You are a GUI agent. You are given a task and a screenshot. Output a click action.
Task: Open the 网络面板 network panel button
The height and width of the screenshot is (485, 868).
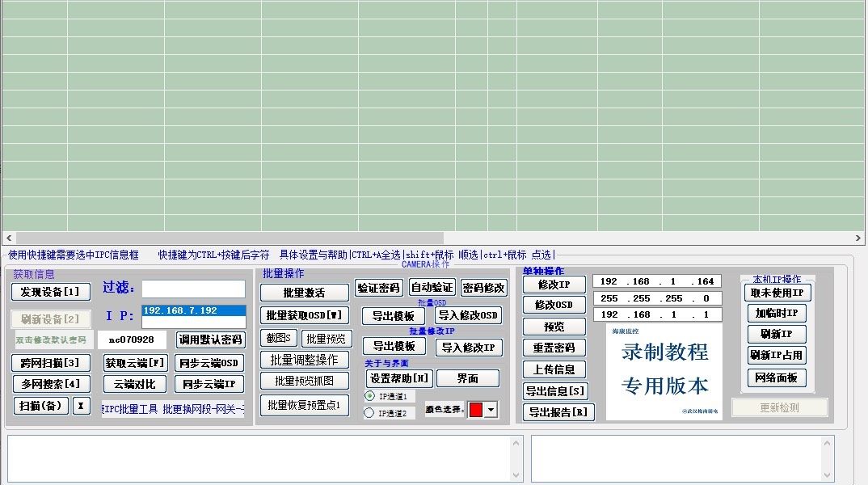[x=777, y=377]
